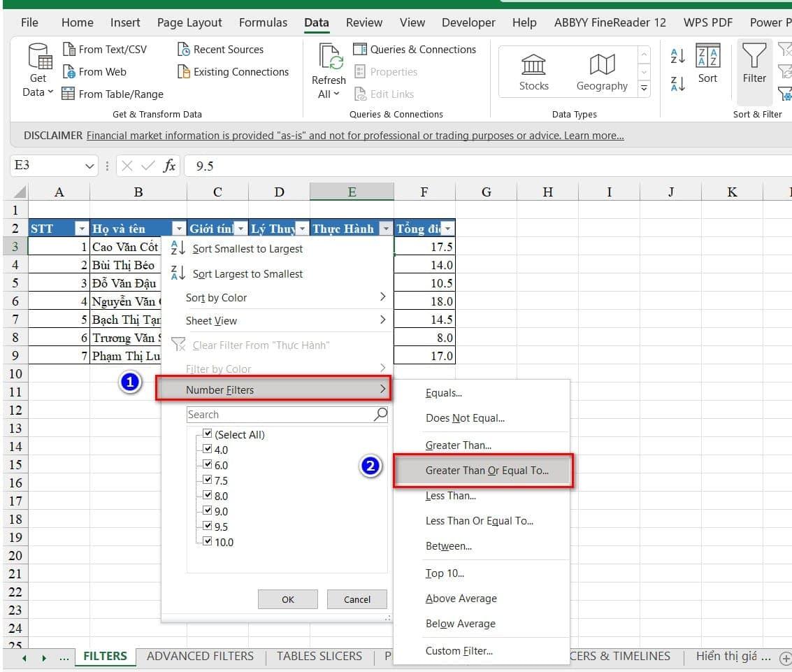Choose the Geography data type
The height and width of the screenshot is (672, 792).
pyautogui.click(x=602, y=65)
